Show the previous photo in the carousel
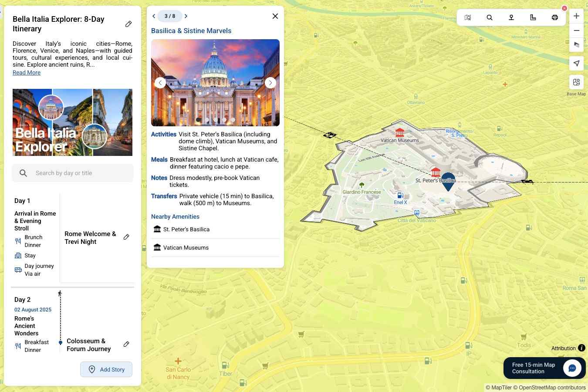The image size is (588, 392). 160,83
